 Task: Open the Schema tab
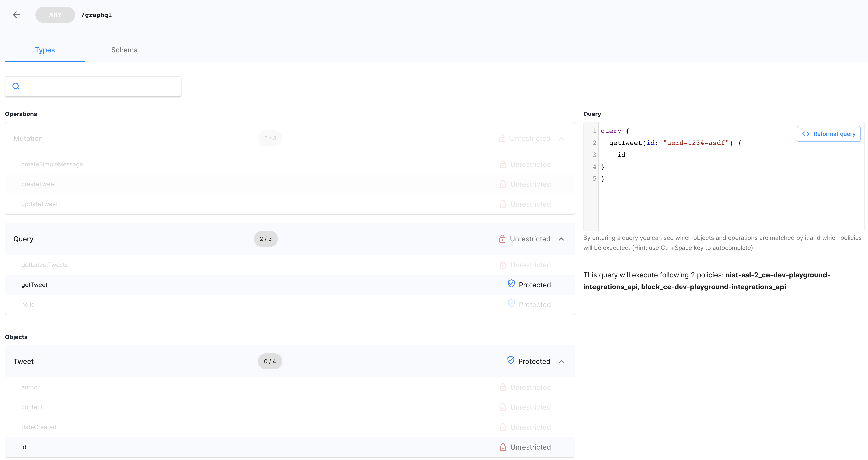124,50
